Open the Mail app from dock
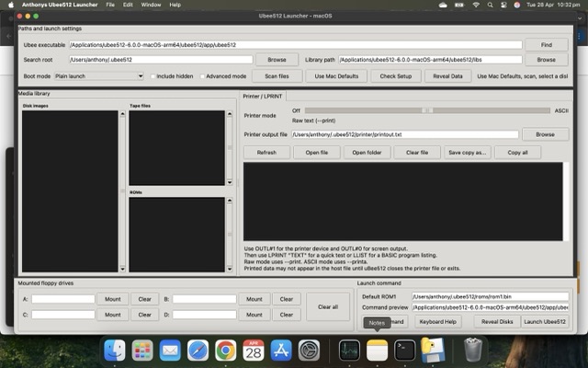588x368 pixels. (170, 351)
